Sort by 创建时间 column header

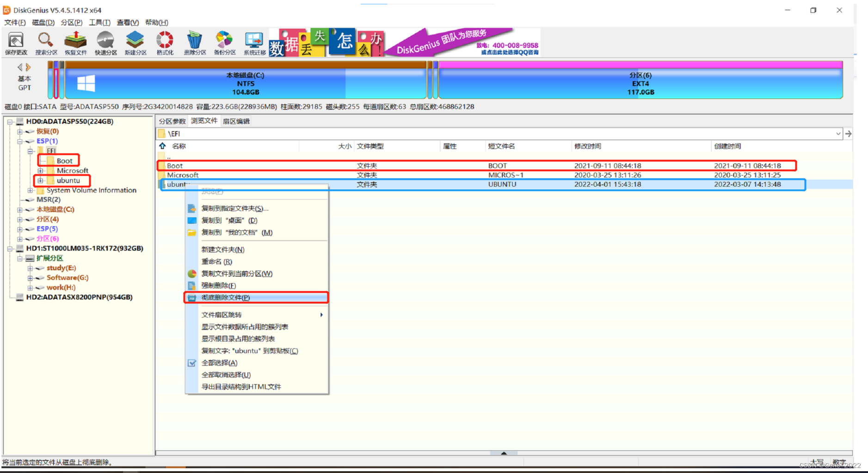point(782,146)
